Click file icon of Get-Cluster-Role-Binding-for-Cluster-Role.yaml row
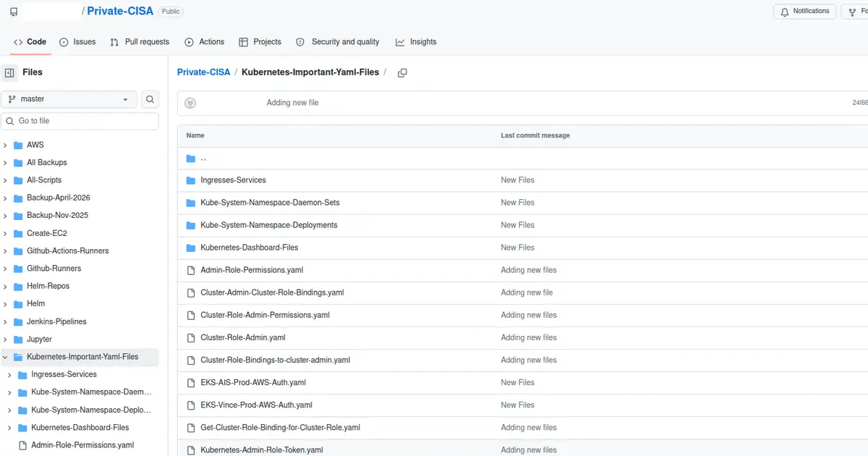This screenshot has height=456, width=868. pos(191,427)
